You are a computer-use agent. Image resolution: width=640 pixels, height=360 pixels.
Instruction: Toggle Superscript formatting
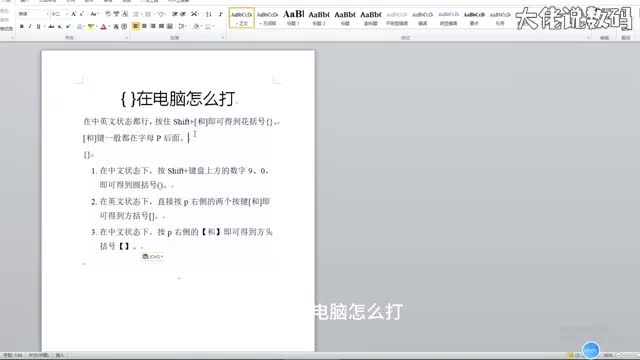tap(68, 27)
